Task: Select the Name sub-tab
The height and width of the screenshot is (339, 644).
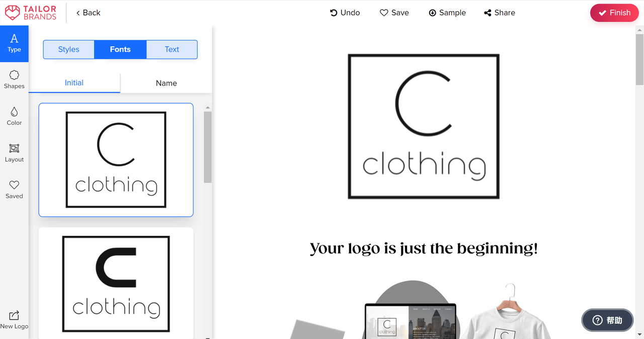Action: (x=166, y=83)
